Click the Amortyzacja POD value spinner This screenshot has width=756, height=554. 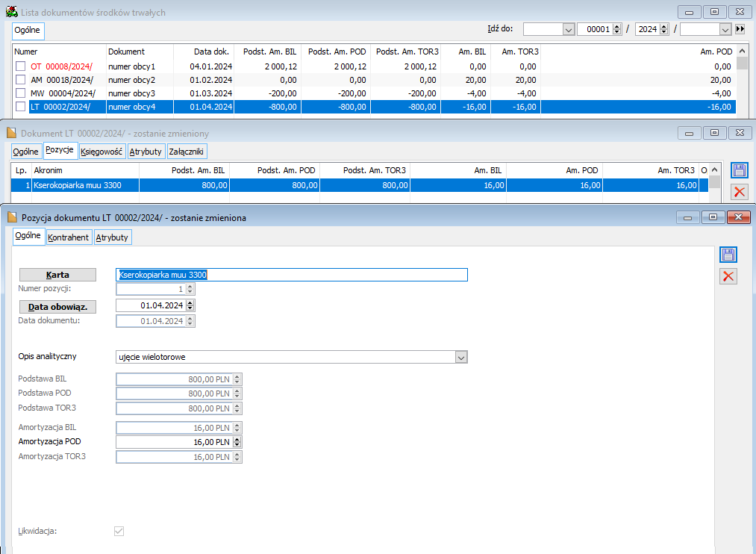pyautogui.click(x=237, y=442)
